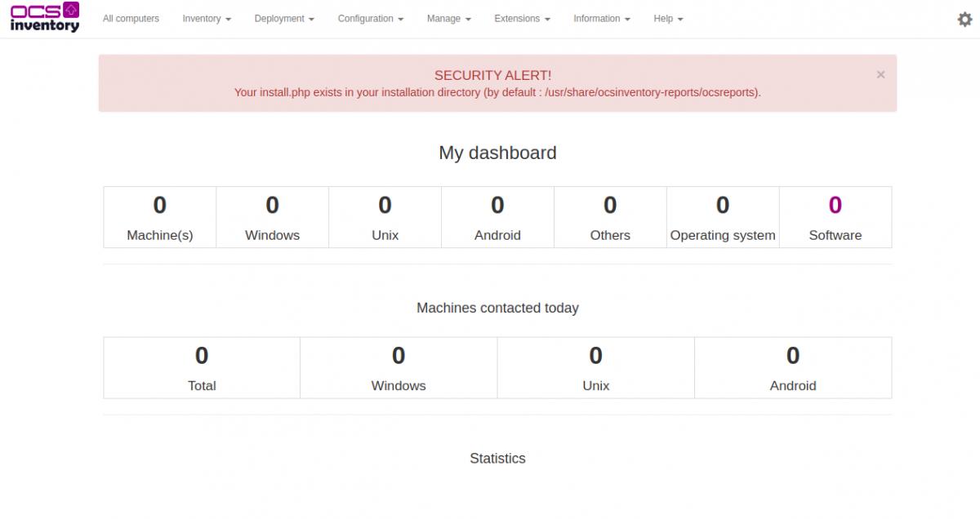The height and width of the screenshot is (519, 980).
Task: View the Others machines count
Action: [x=610, y=215]
